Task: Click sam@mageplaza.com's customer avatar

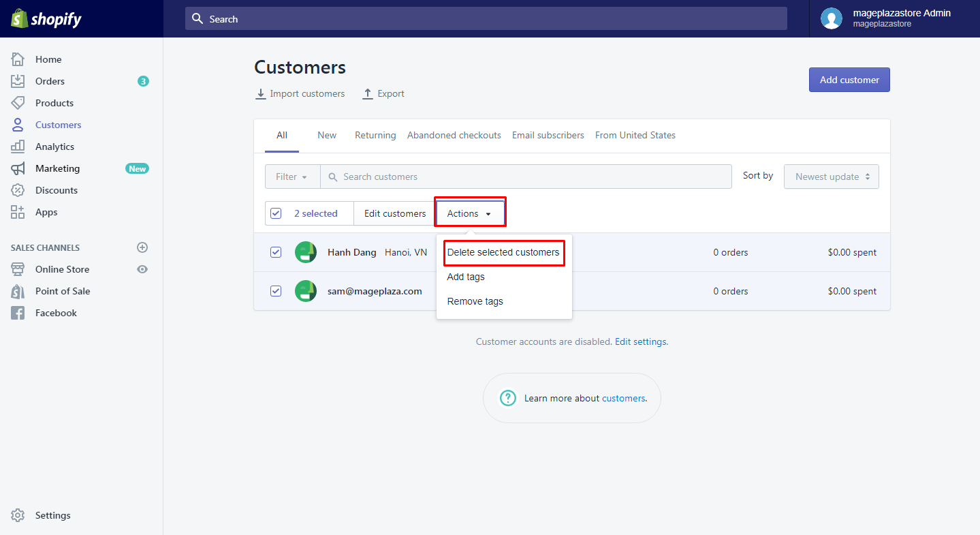Action: pos(306,291)
